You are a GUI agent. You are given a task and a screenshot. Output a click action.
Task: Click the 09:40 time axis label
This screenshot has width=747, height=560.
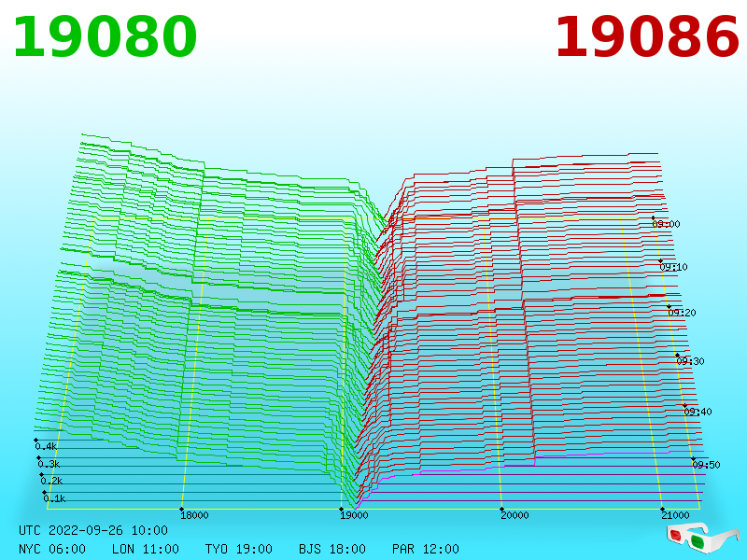click(698, 412)
